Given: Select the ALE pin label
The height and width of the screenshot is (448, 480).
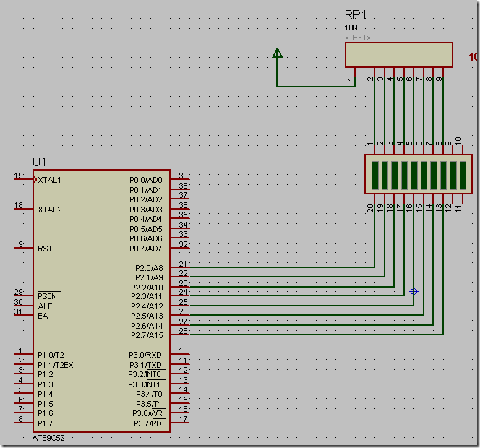Looking at the screenshot, I should [x=45, y=306].
